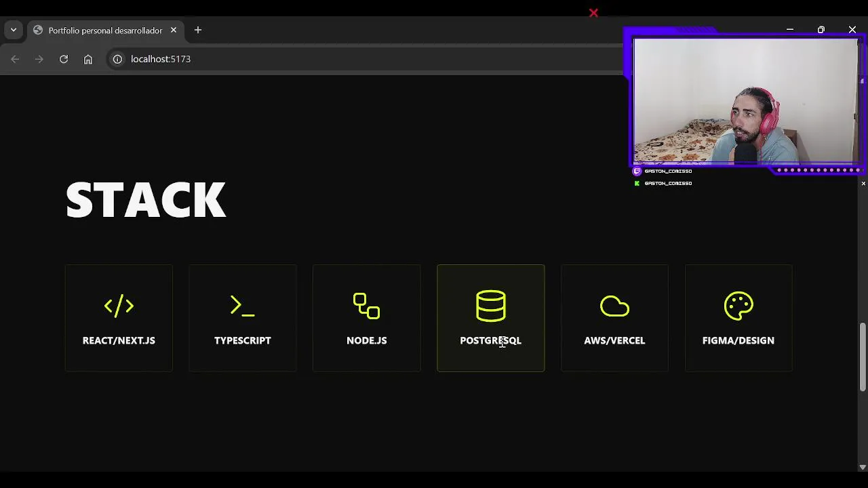Screen dimensions: 868x488
Task: Click the red X at top
Action: point(593,13)
